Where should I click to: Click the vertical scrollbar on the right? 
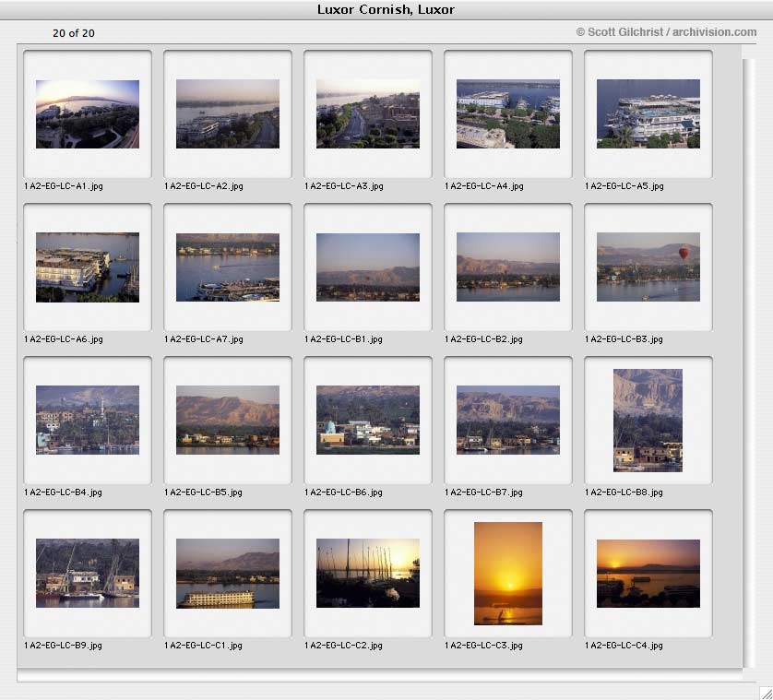coord(748,362)
